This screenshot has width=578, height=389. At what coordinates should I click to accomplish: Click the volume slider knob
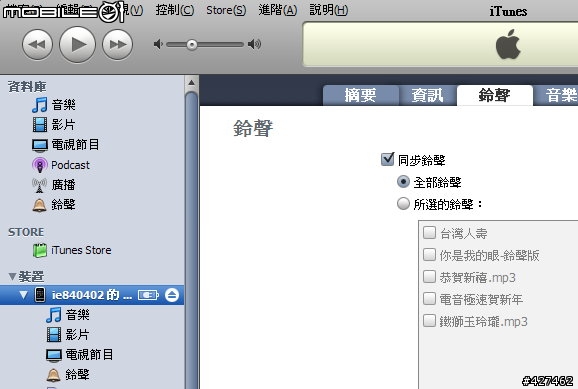[x=192, y=45]
